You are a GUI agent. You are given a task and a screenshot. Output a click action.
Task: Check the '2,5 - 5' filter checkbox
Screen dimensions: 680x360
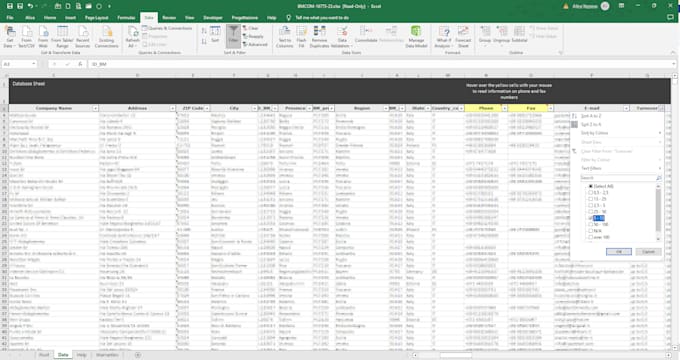pos(590,205)
